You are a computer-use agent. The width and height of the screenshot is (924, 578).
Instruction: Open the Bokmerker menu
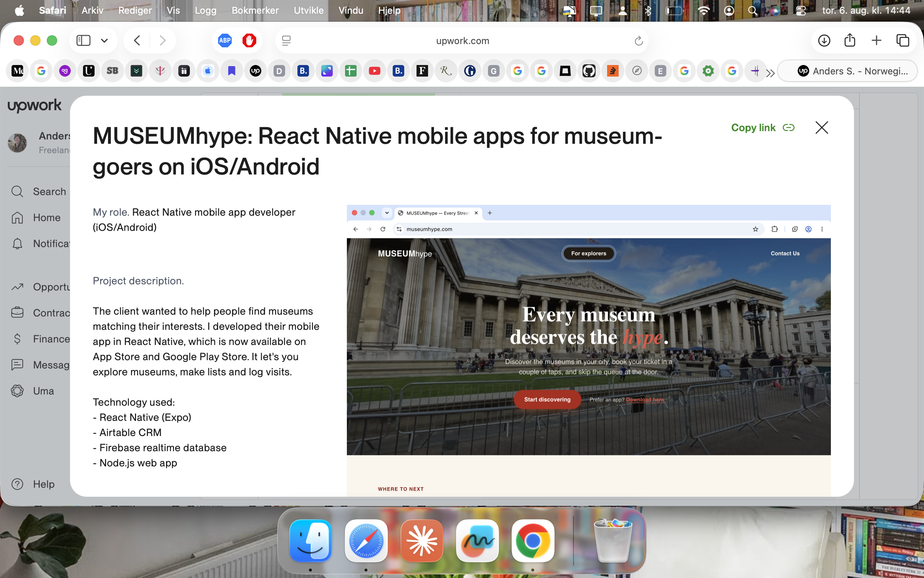point(255,10)
